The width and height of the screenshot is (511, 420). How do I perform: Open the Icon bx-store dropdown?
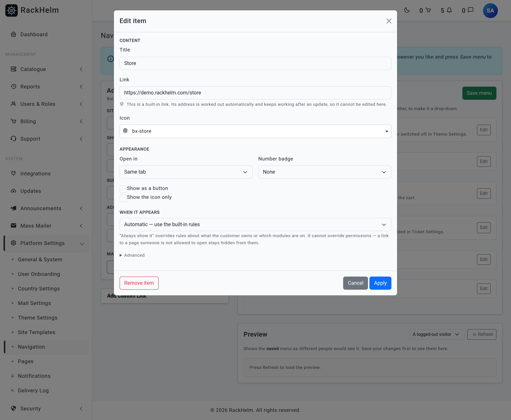pyautogui.click(x=255, y=131)
